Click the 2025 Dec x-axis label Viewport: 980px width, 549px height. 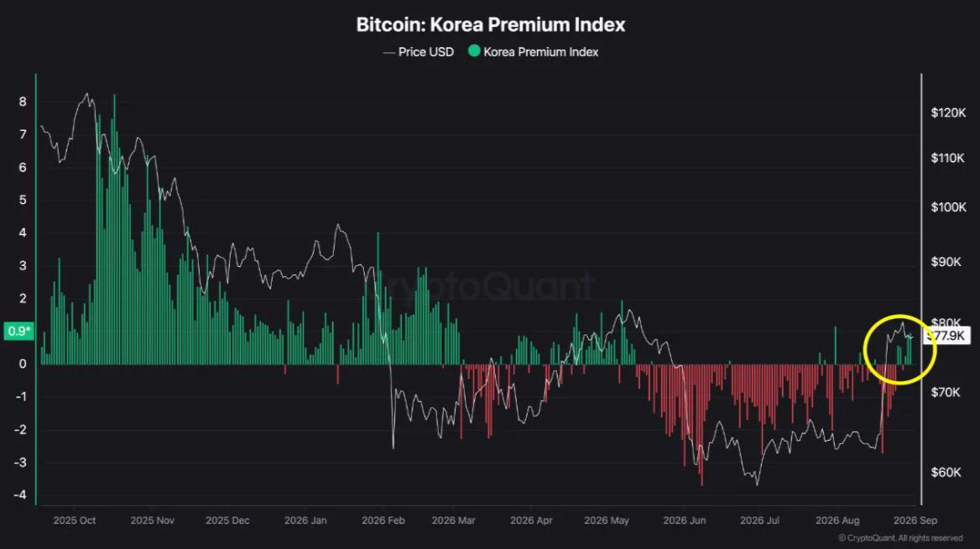227,520
